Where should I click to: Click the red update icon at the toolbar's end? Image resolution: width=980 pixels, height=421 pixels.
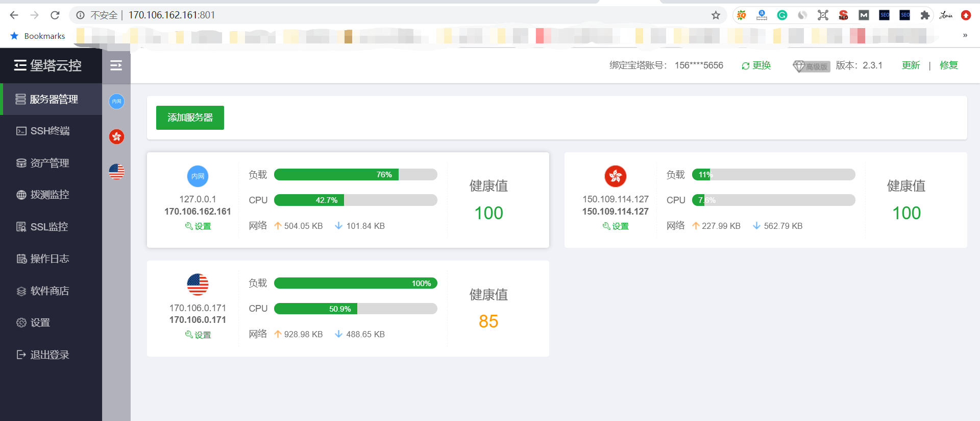click(x=966, y=15)
